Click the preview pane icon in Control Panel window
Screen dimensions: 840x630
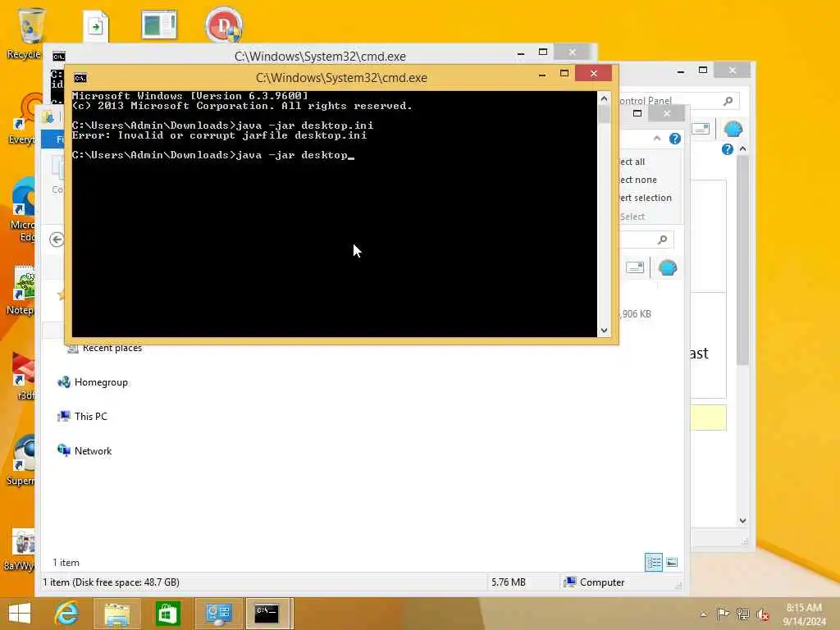tap(701, 129)
